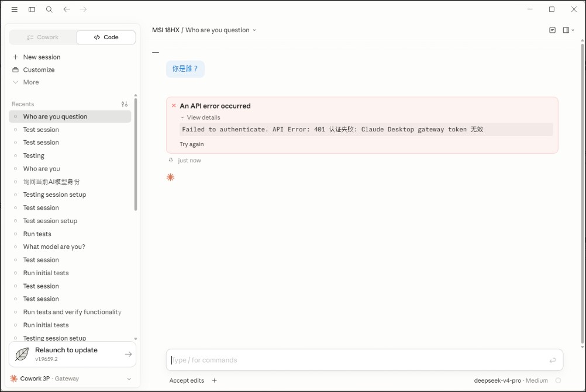The width and height of the screenshot is (586, 392).
Task: Go forward with the right arrow
Action: pos(83,9)
